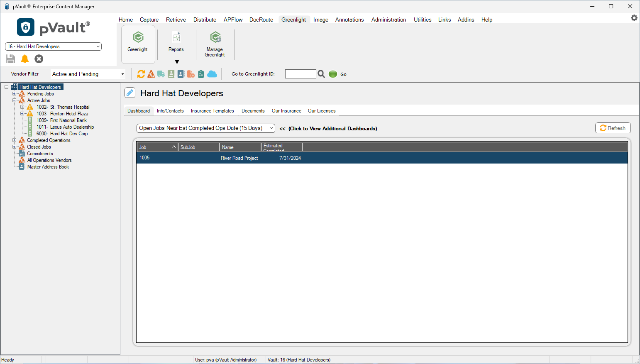Select 6000 Hard Hat Dev Corp
Image resolution: width=640 pixels, height=364 pixels.
tap(62, 134)
